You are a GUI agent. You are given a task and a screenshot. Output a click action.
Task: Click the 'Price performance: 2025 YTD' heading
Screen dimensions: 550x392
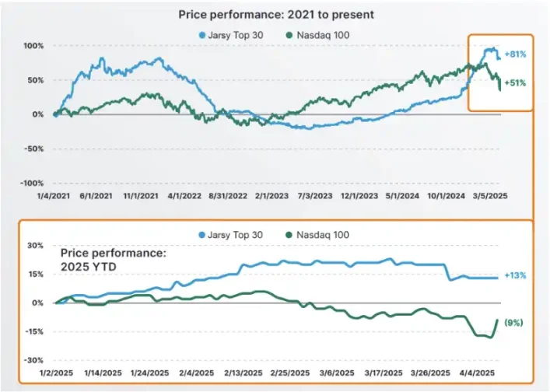click(114, 260)
